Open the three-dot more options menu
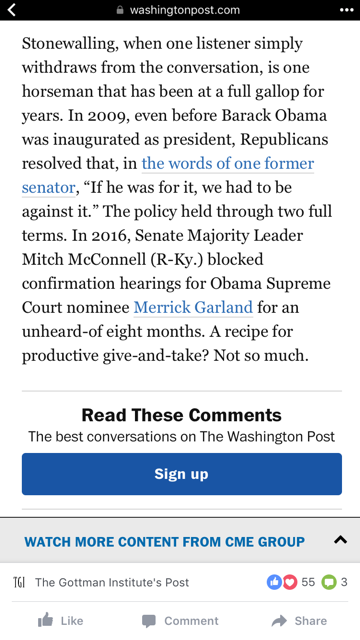This screenshot has width=360, height=640. [x=347, y=10]
